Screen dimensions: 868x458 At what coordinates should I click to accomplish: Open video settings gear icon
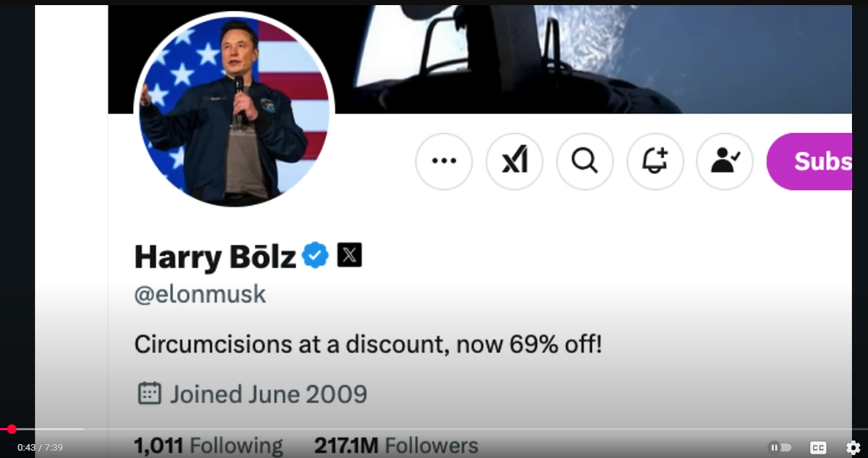[853, 448]
